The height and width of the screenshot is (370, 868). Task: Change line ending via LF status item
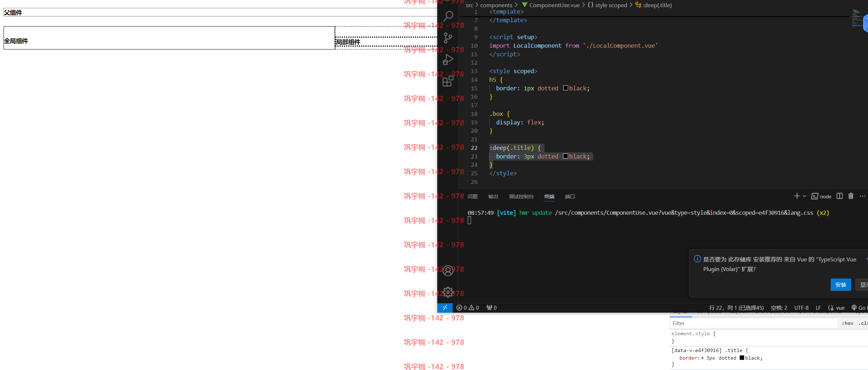point(818,308)
